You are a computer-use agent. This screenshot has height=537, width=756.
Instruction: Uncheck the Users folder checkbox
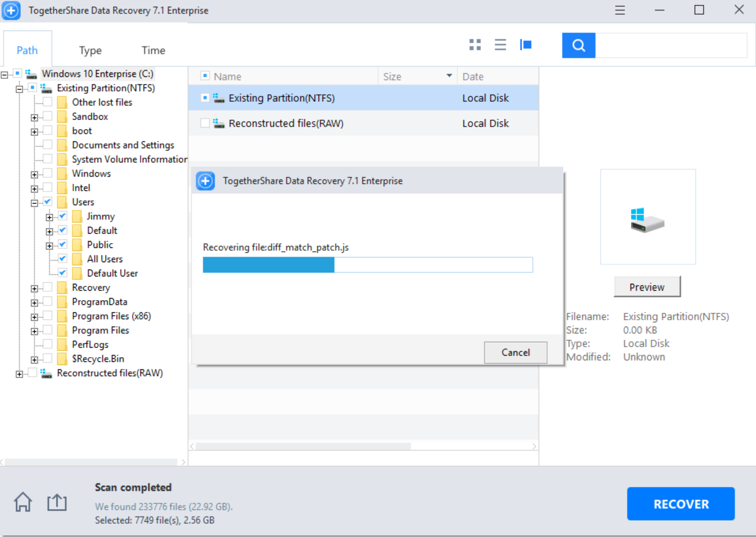(x=48, y=202)
